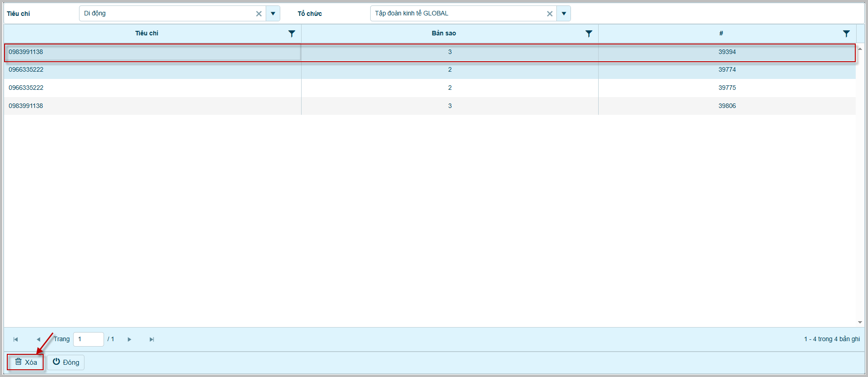Clear the Di động selection
Screen dimensions: 868x377
click(x=259, y=14)
